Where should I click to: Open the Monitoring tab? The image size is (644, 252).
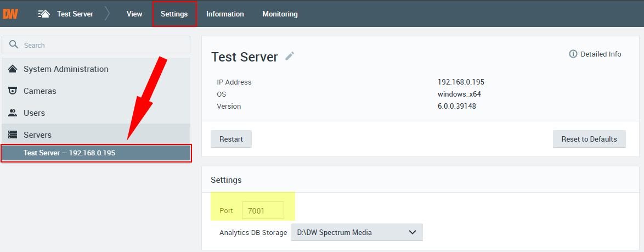(x=280, y=14)
